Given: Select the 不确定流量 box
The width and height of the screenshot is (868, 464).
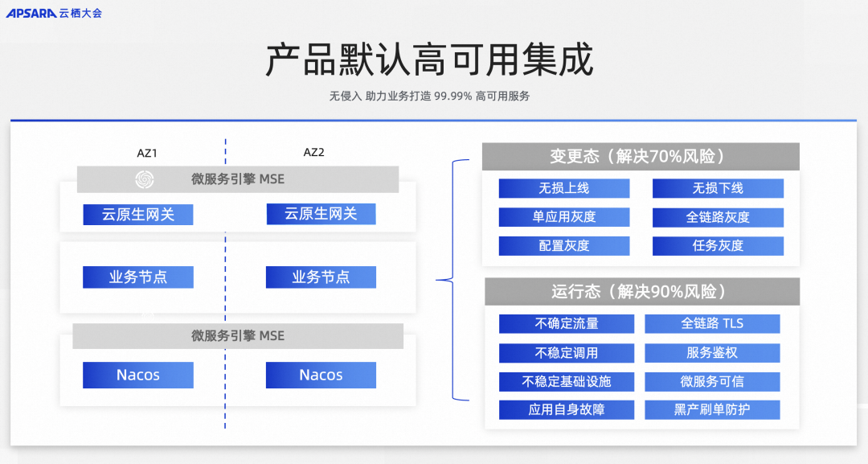Looking at the screenshot, I should (567, 324).
